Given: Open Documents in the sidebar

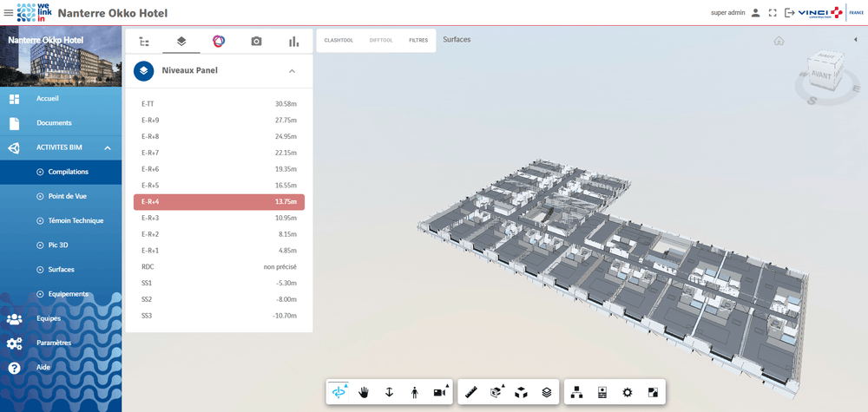Looking at the screenshot, I should point(61,123).
